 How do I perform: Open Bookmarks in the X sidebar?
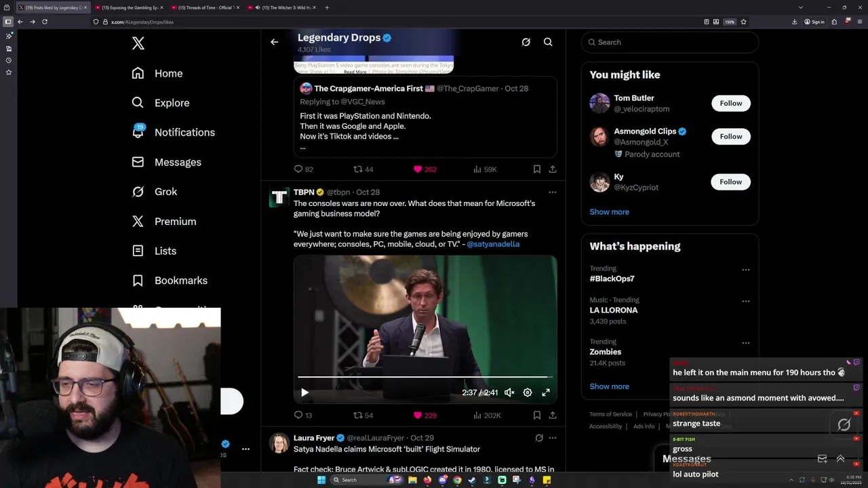(x=170, y=281)
